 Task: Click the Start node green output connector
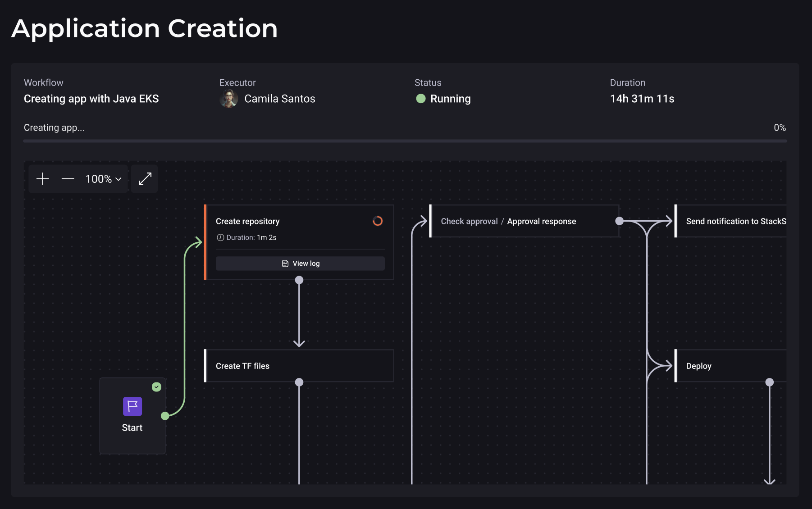click(165, 416)
